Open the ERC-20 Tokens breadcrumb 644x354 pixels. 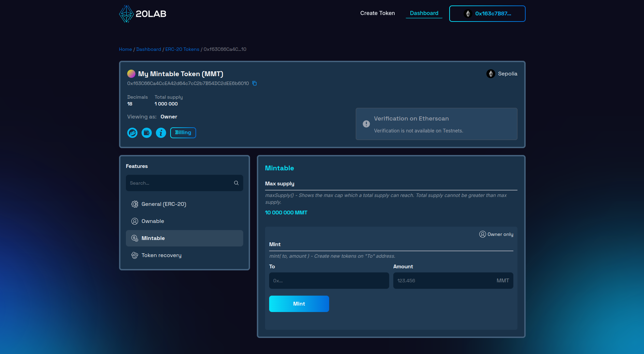pos(182,49)
